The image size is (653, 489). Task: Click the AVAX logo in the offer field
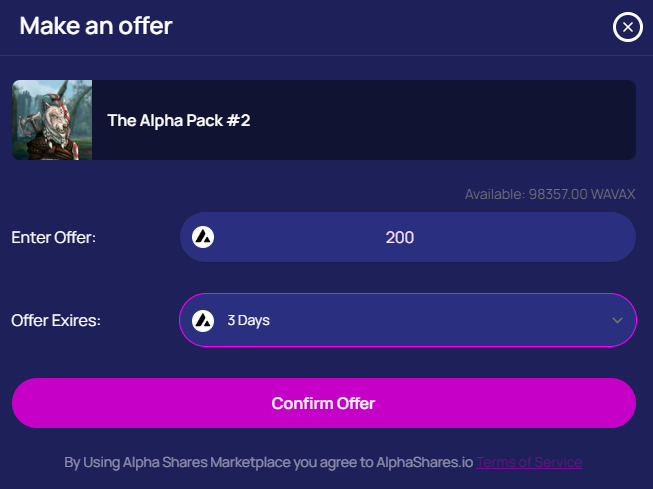pos(204,237)
